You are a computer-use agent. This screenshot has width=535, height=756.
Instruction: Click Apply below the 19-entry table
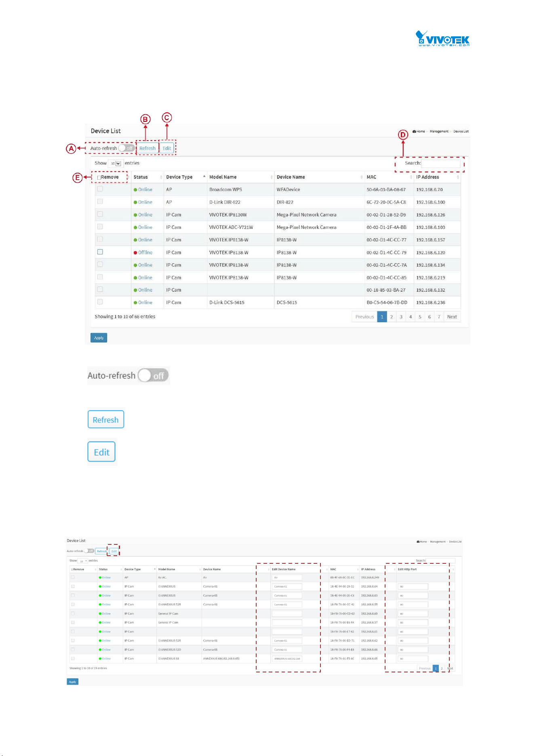72,682
